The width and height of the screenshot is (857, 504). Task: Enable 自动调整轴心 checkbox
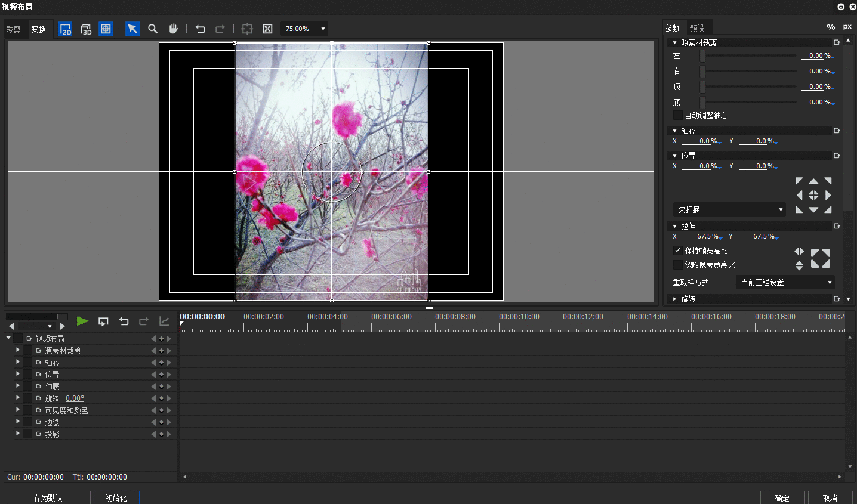point(678,115)
